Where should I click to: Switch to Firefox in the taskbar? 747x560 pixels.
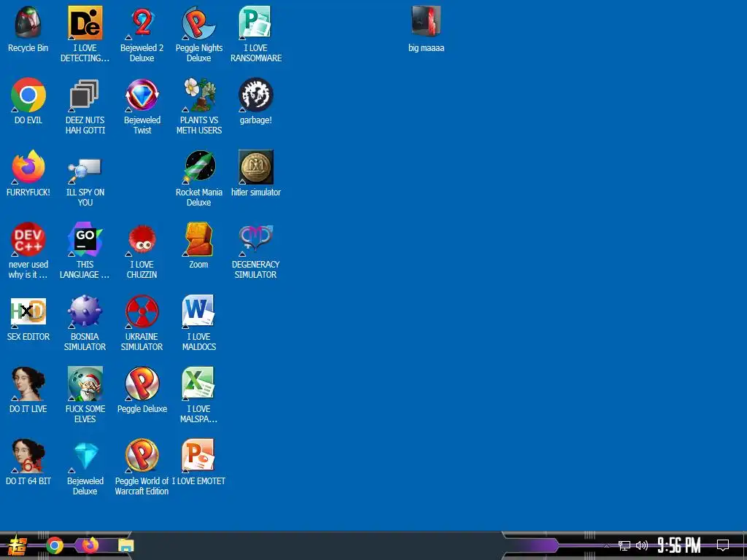(90, 545)
